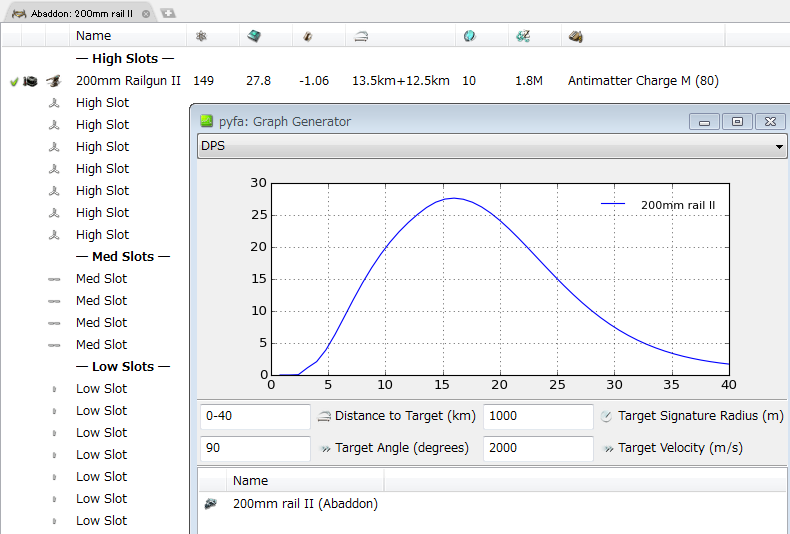Select 200mm rail II (Abaddon) in graph list

(305, 504)
